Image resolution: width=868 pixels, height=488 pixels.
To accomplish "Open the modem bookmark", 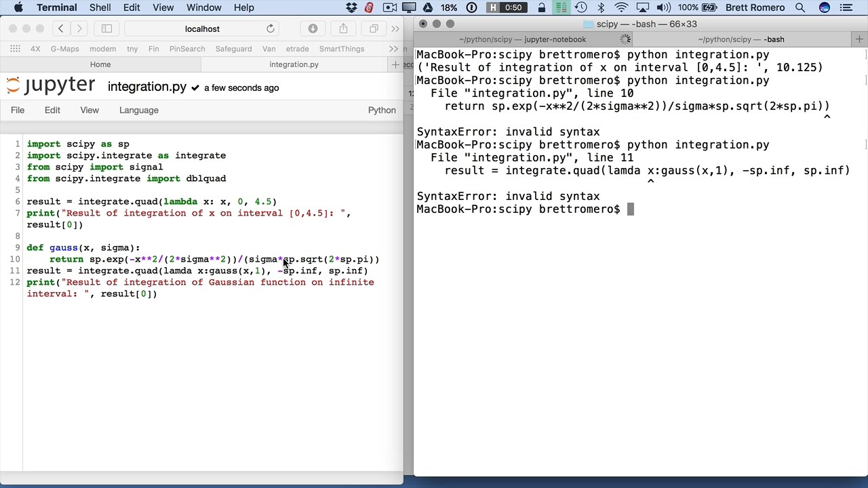I will 102,49.
